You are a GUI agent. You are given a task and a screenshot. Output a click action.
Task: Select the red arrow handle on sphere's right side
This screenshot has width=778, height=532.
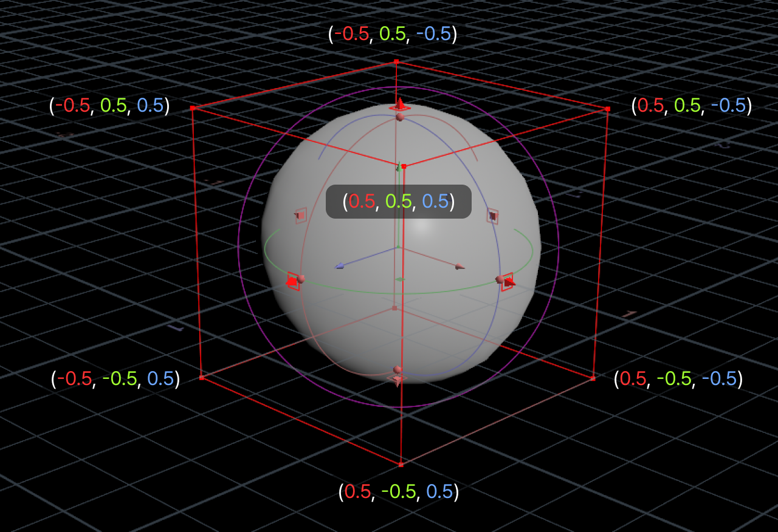coord(508,282)
